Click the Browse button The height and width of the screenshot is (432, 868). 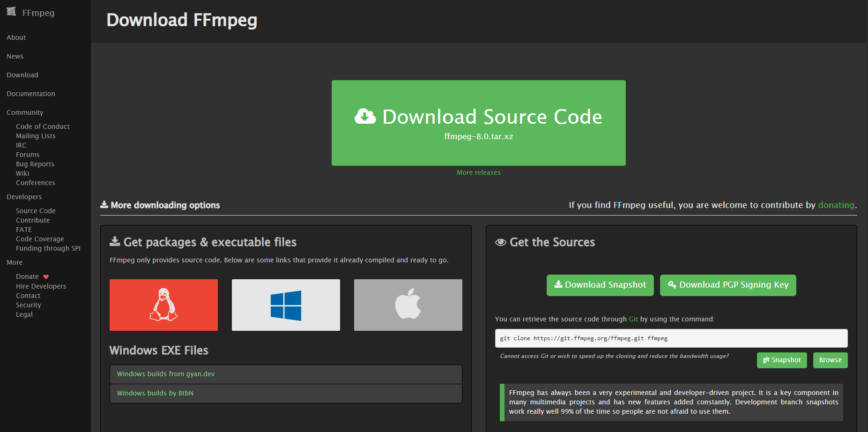(x=831, y=360)
